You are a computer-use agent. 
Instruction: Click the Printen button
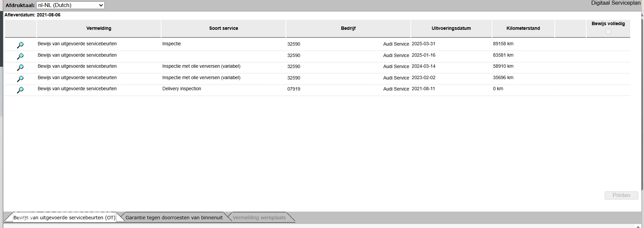(x=621, y=195)
